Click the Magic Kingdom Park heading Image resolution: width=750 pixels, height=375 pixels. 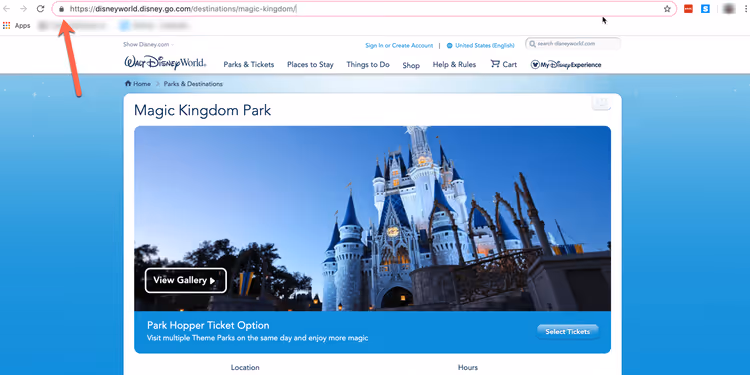pos(202,110)
